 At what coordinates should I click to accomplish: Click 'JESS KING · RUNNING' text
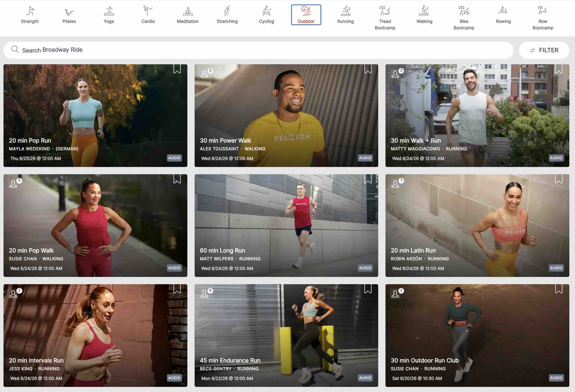pos(34,369)
